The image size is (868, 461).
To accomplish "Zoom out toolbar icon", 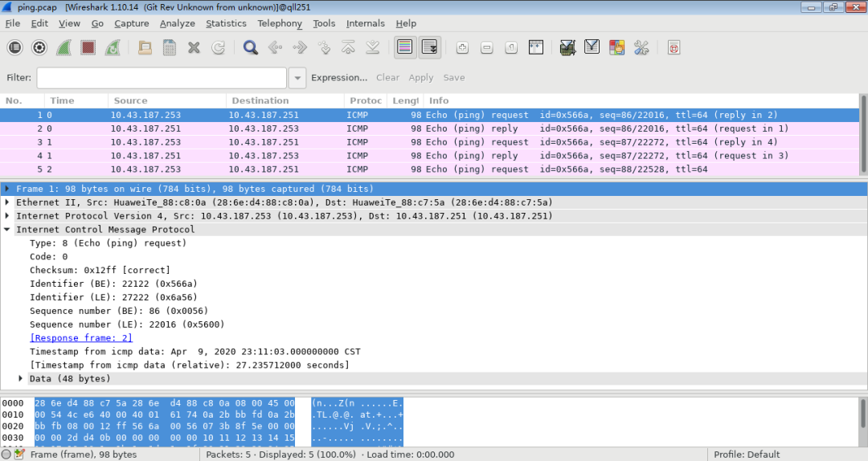I will coord(486,47).
